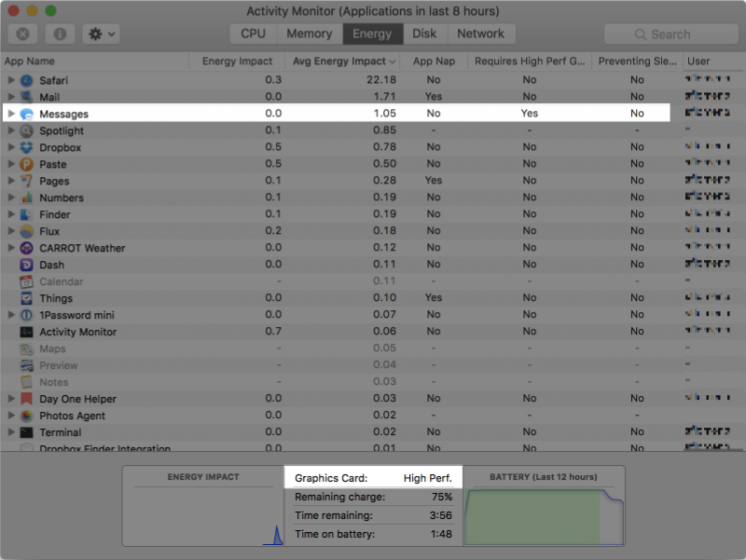746x560 pixels.
Task: Switch to the CPU tab
Action: pyautogui.click(x=253, y=34)
